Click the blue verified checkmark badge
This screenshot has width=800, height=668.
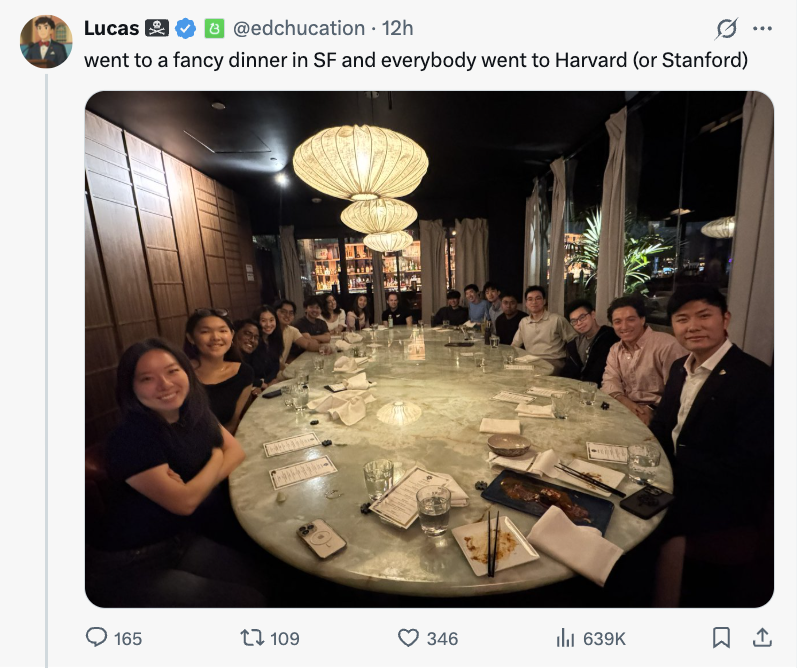click(x=186, y=28)
